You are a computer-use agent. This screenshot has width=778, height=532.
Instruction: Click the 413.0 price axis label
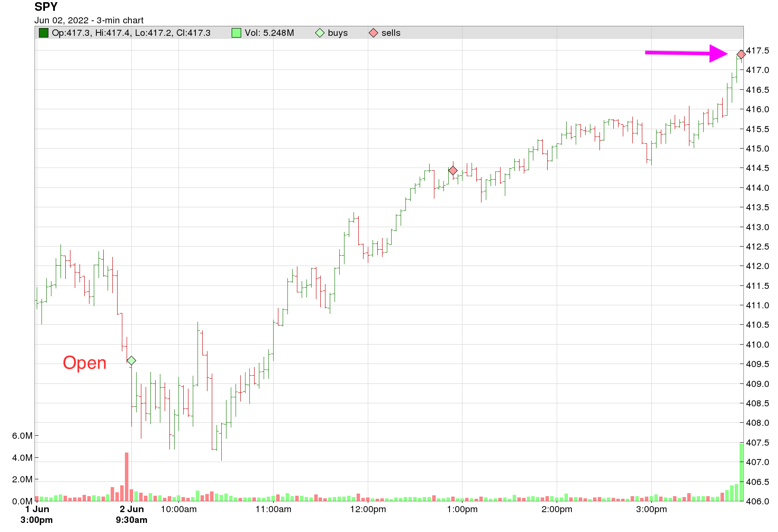pos(758,227)
